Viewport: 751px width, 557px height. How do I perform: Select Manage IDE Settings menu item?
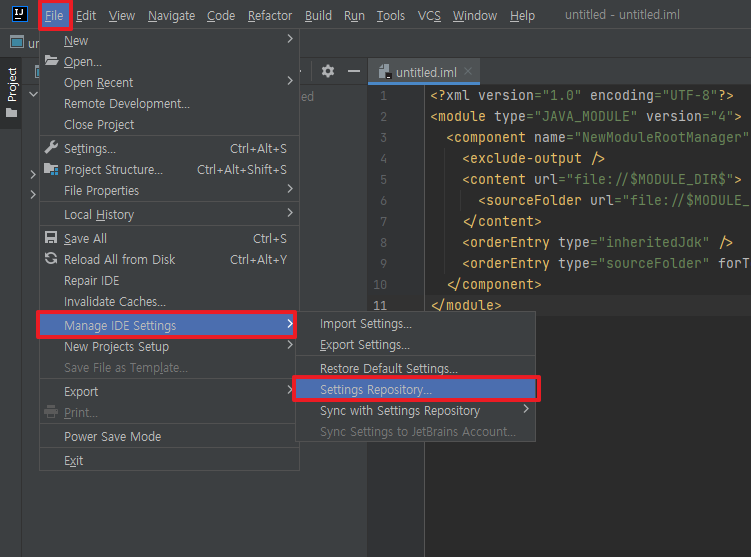[167, 325]
